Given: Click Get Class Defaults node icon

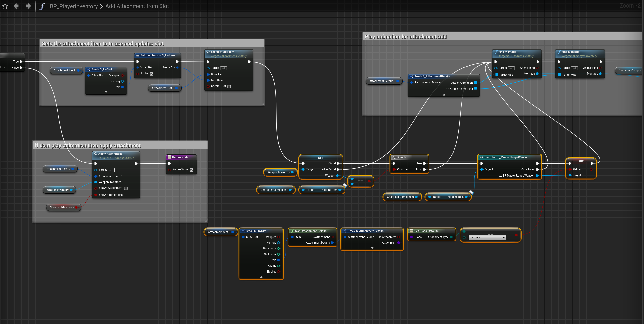Looking at the screenshot, I should click(411, 231).
